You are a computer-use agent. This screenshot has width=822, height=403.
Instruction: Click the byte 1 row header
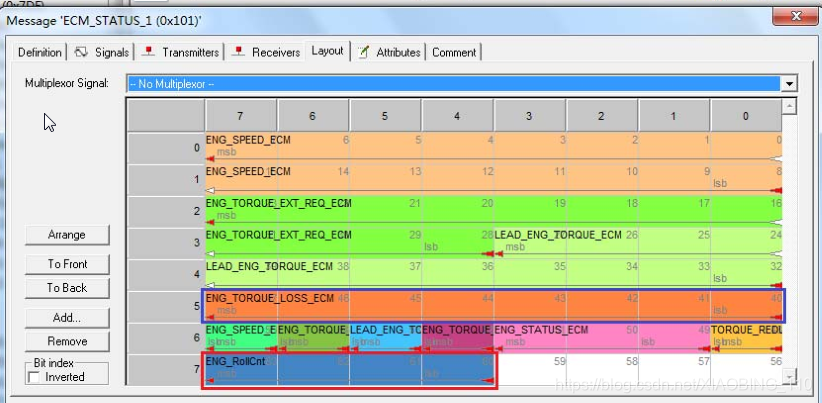[166, 180]
